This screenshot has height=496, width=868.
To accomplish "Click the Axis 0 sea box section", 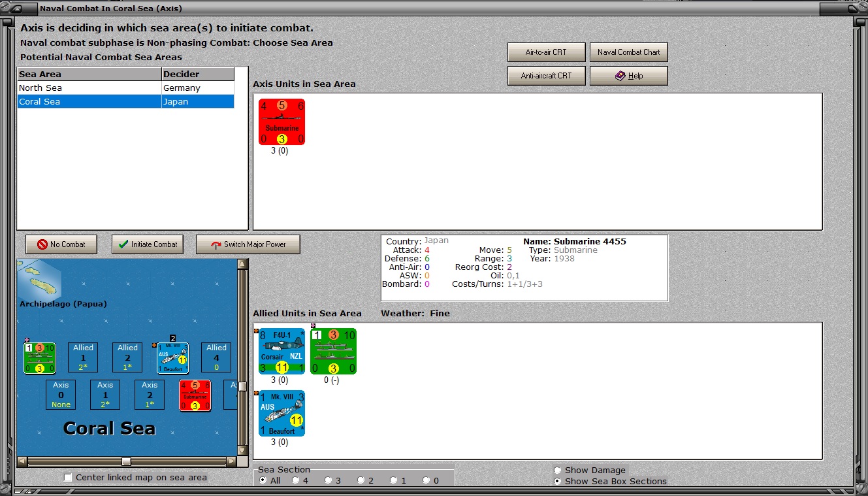I will tap(61, 395).
